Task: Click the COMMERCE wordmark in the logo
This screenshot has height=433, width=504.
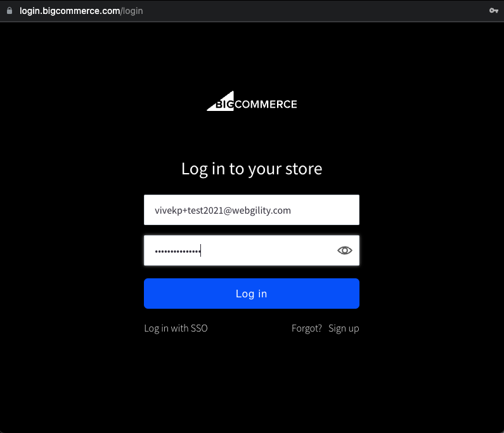Action: coord(266,104)
